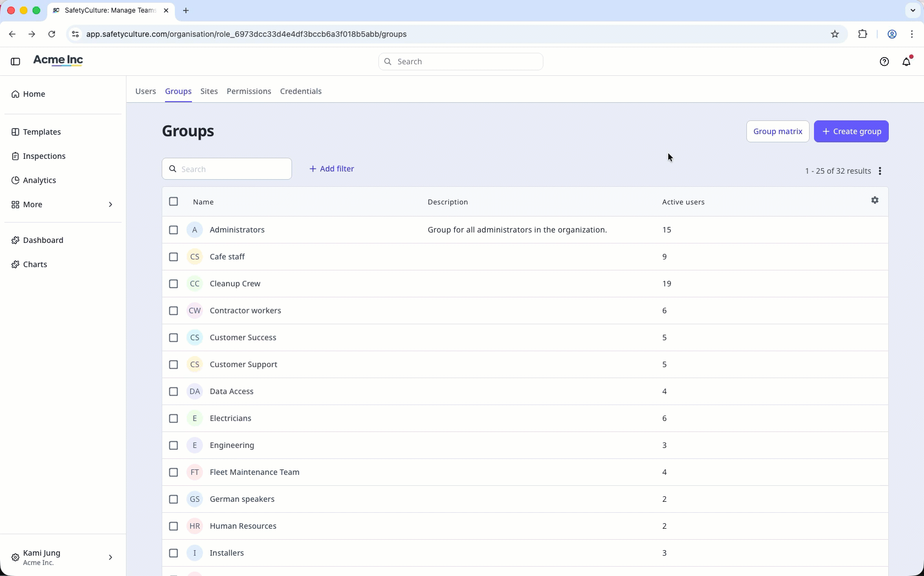The width and height of the screenshot is (924, 576).
Task: Check the Data Access checkbox
Action: [173, 391]
